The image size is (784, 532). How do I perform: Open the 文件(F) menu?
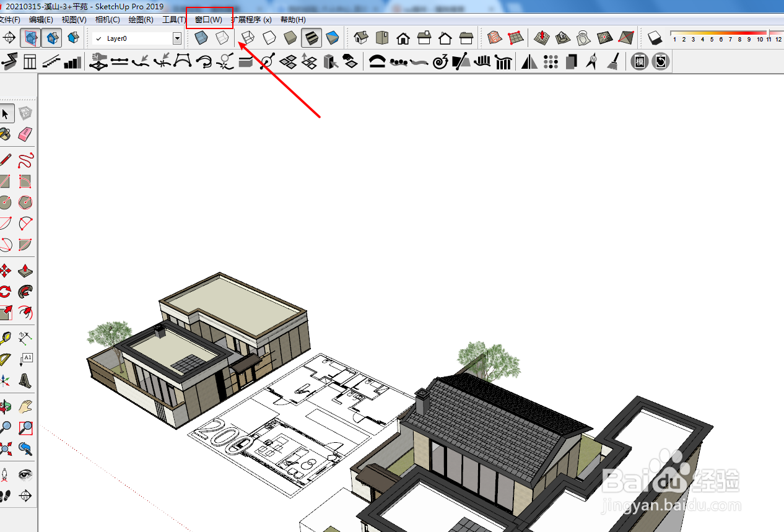[x=10, y=20]
